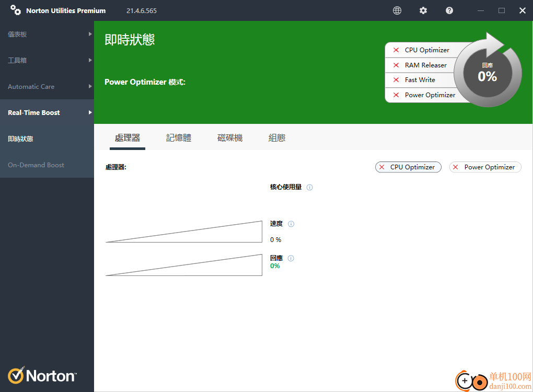Close the Norton Utilities window
533x392 pixels.
[523, 10]
